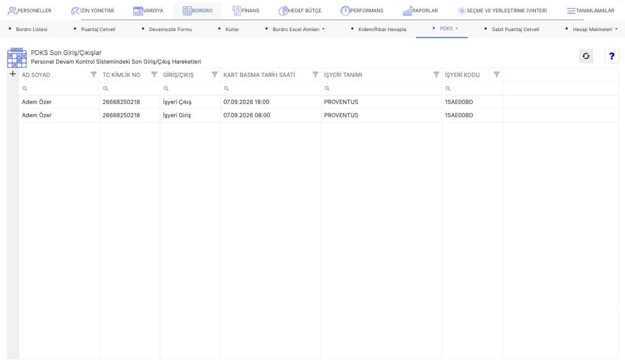Select the İşyeri Çıkış cell

click(190, 102)
